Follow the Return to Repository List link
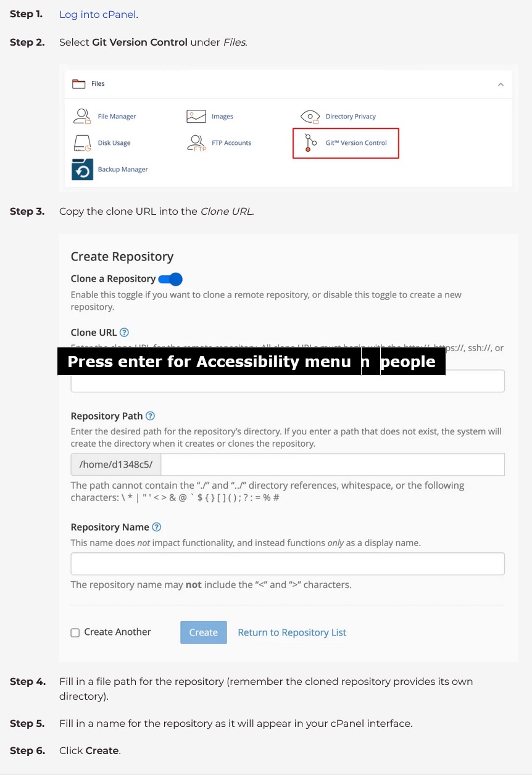Image resolution: width=532 pixels, height=775 pixels. (x=292, y=632)
